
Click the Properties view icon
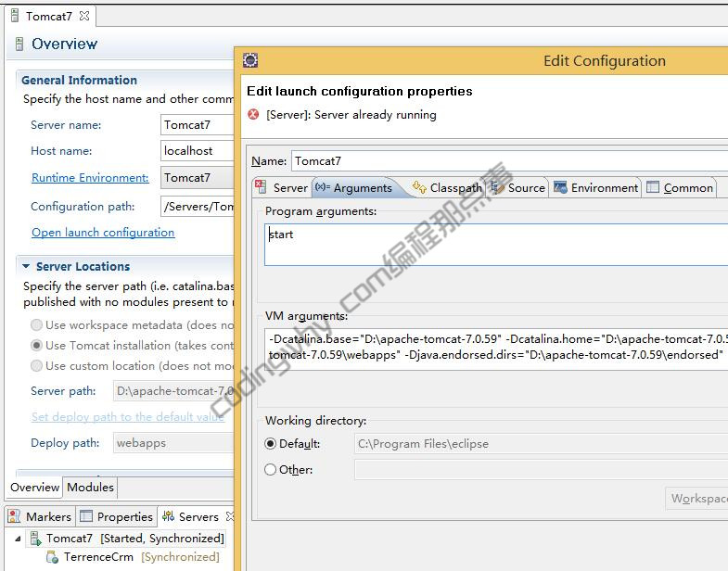coord(86,516)
